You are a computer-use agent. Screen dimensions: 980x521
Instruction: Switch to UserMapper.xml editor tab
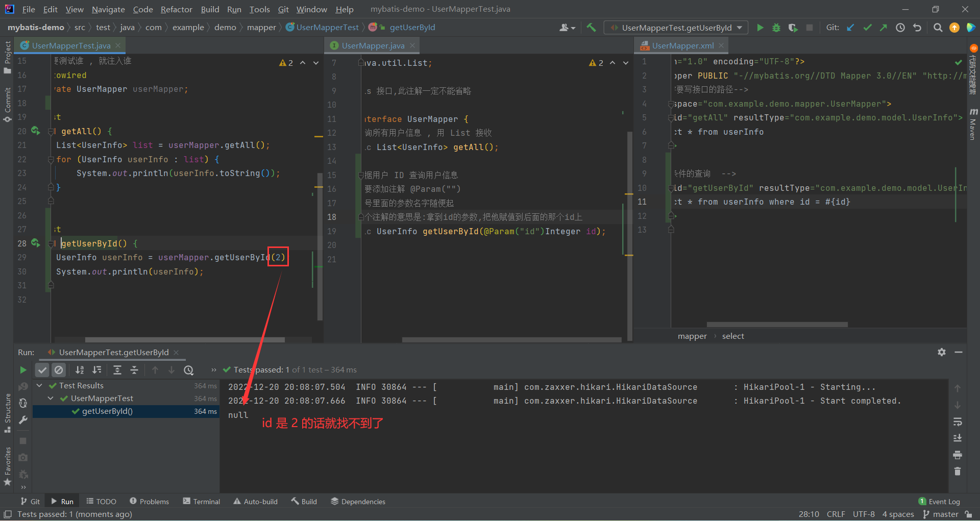point(682,45)
